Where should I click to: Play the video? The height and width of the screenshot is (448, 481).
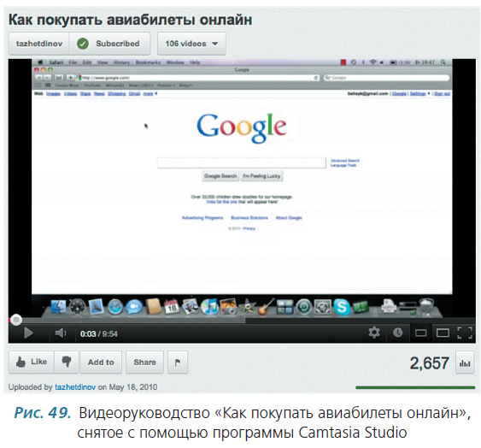[x=28, y=333]
